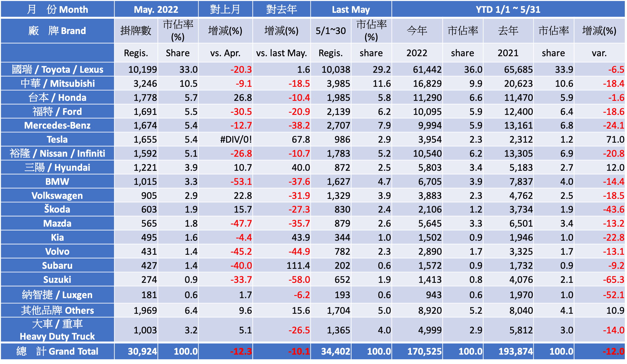
Task: Select Tesla YTD variation 71.0
Action: (x=600, y=139)
